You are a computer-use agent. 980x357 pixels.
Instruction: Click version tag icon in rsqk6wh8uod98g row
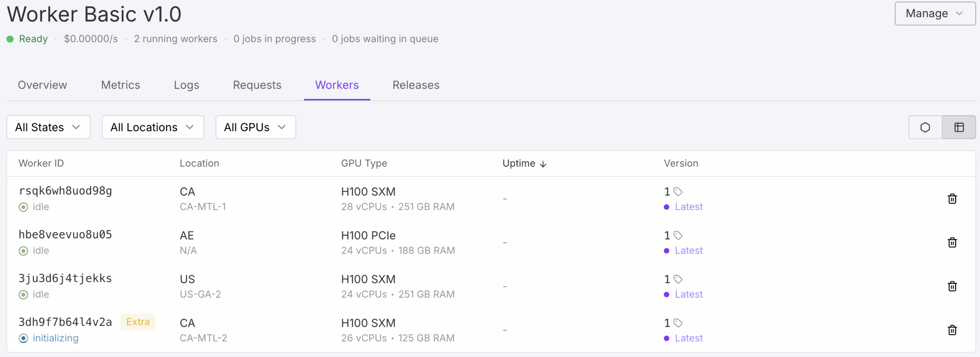click(678, 191)
